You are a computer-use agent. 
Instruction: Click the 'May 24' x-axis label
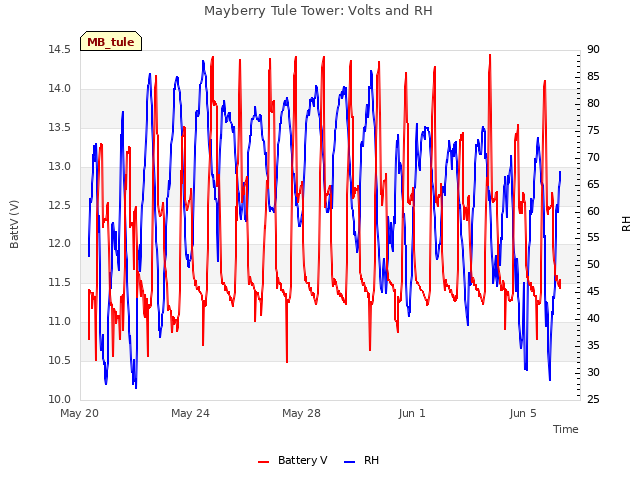(x=190, y=413)
